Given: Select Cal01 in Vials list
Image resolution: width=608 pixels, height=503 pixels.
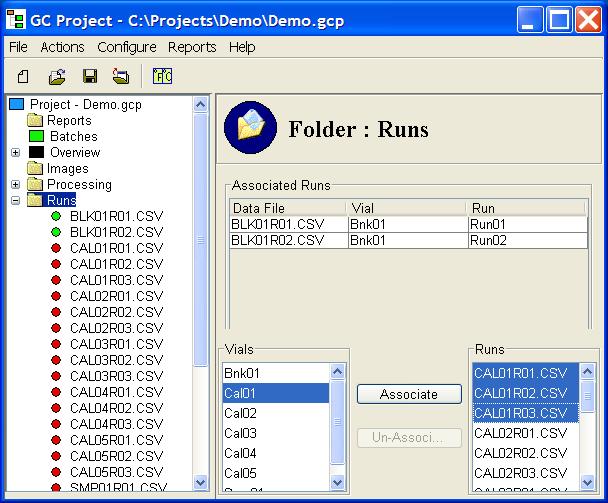Looking at the screenshot, I should pyautogui.click(x=276, y=393).
